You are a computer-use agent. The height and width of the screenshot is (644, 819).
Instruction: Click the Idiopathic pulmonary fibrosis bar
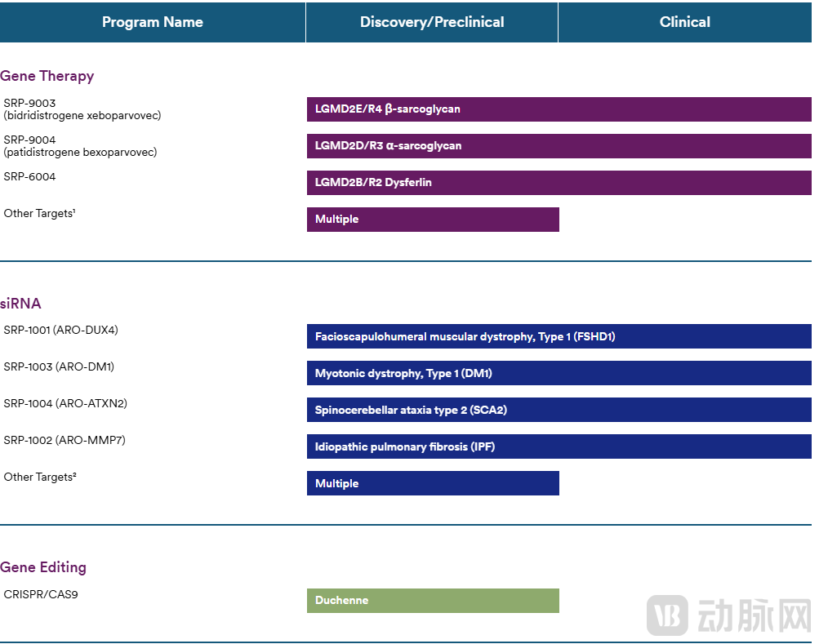(559, 446)
